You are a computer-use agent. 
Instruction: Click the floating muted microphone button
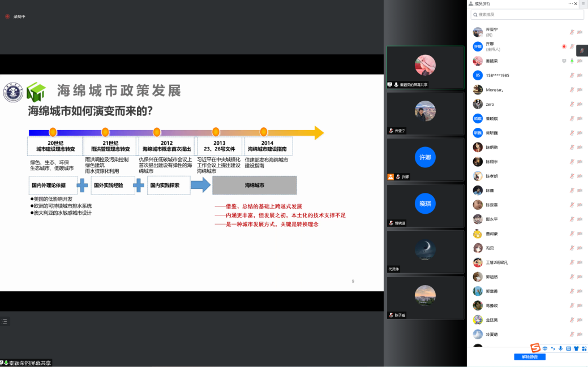point(582,51)
